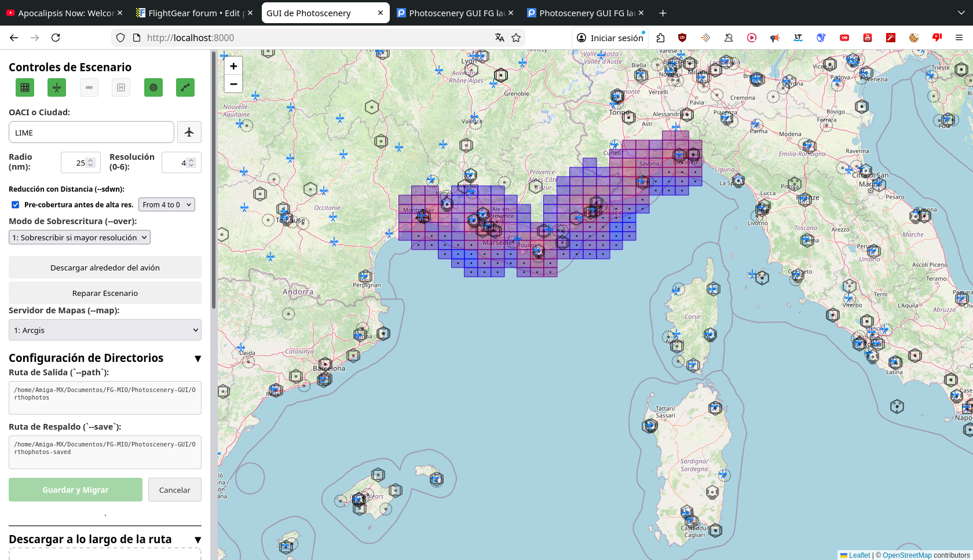
Task: Toggle the grid tiles layer button
Action: pos(25,87)
